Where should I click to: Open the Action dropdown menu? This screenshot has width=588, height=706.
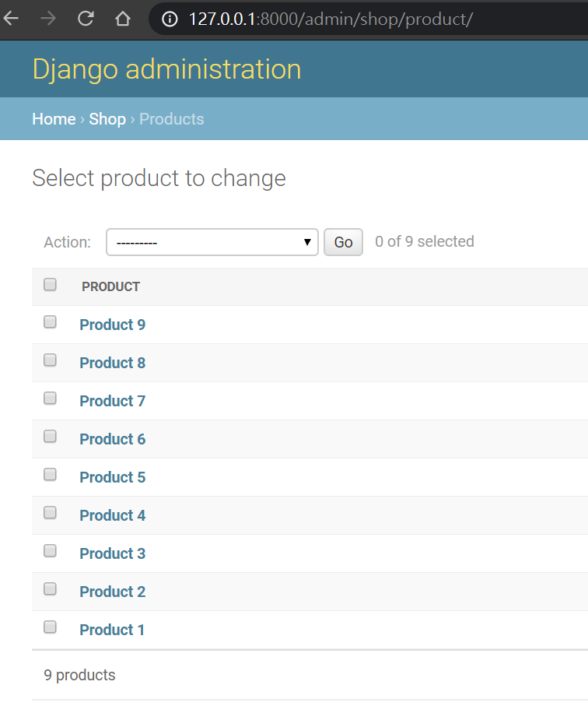212,242
